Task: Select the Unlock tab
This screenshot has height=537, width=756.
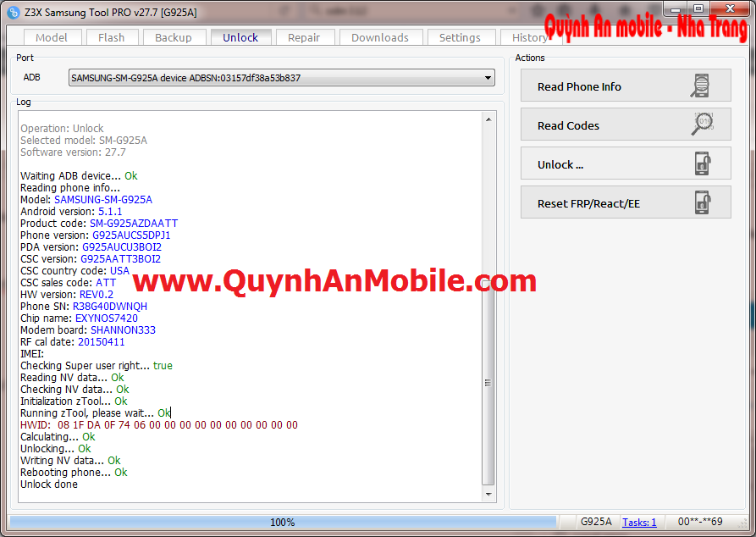Action: click(240, 37)
